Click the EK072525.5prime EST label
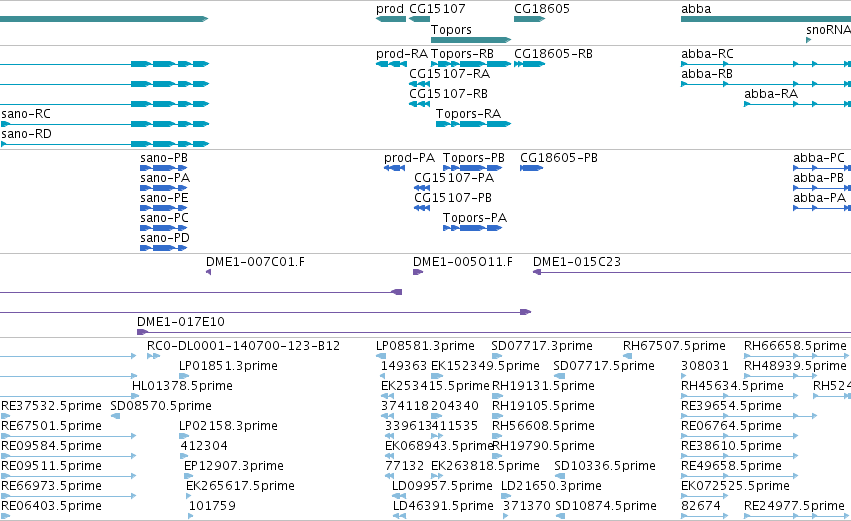 [735, 487]
